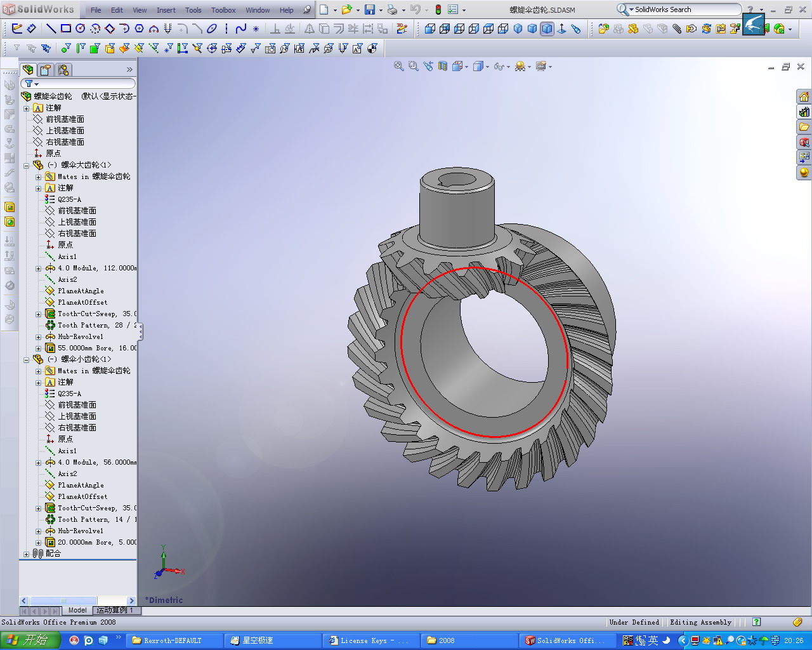Viewport: 812px width, 650px height.
Task: Open the Hide/Show Items glasses icon
Action: (501, 66)
